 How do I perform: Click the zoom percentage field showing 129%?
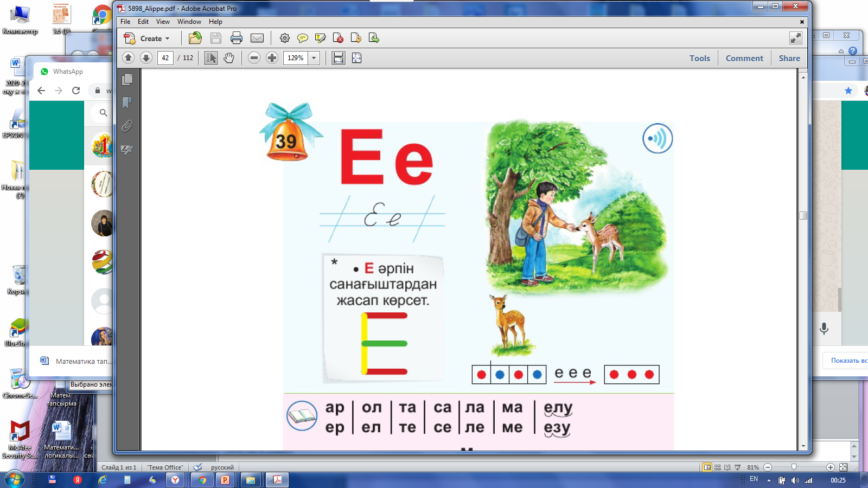pyautogui.click(x=296, y=57)
